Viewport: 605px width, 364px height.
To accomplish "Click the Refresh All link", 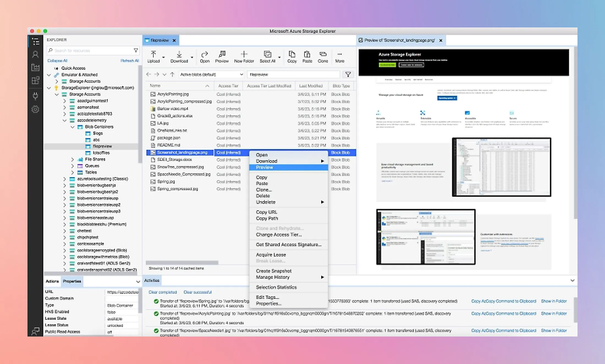I will click(x=130, y=61).
